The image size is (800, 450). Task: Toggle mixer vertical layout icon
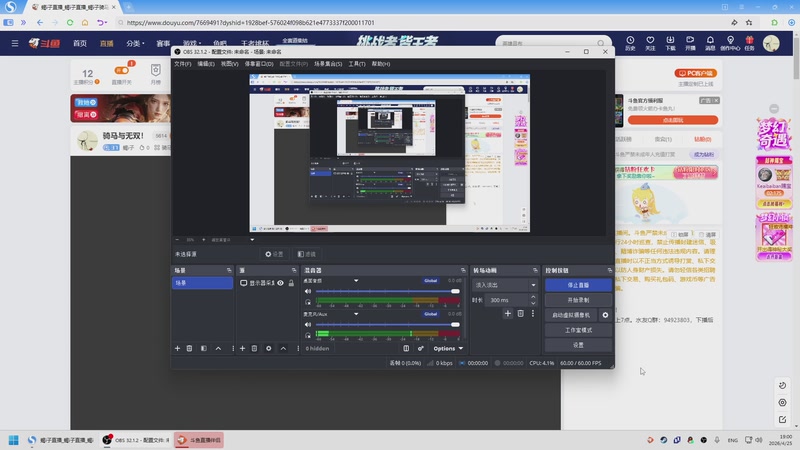point(406,348)
